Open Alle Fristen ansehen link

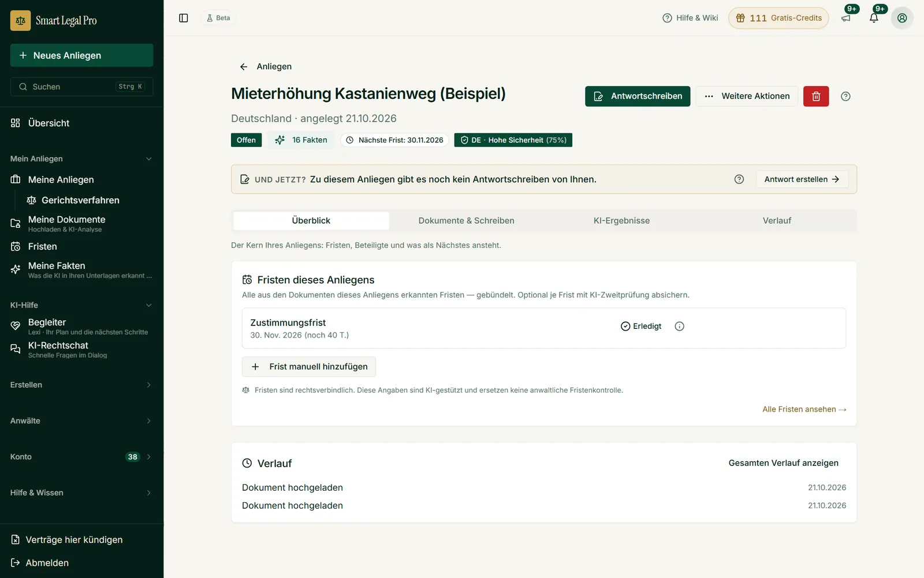(804, 409)
